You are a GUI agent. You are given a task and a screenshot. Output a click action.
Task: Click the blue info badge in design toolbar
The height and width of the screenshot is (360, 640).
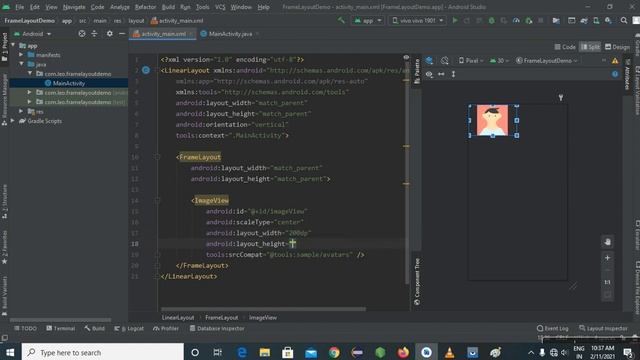point(615,74)
